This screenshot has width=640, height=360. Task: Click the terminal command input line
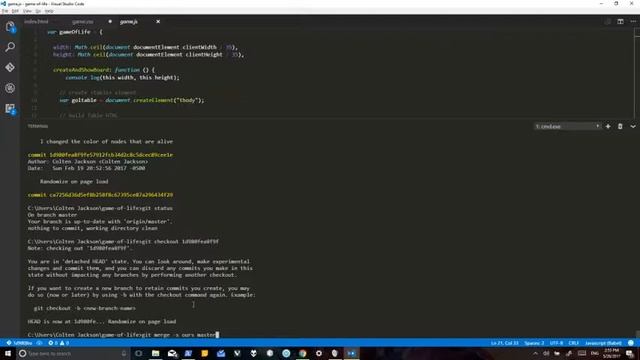click(x=123, y=335)
